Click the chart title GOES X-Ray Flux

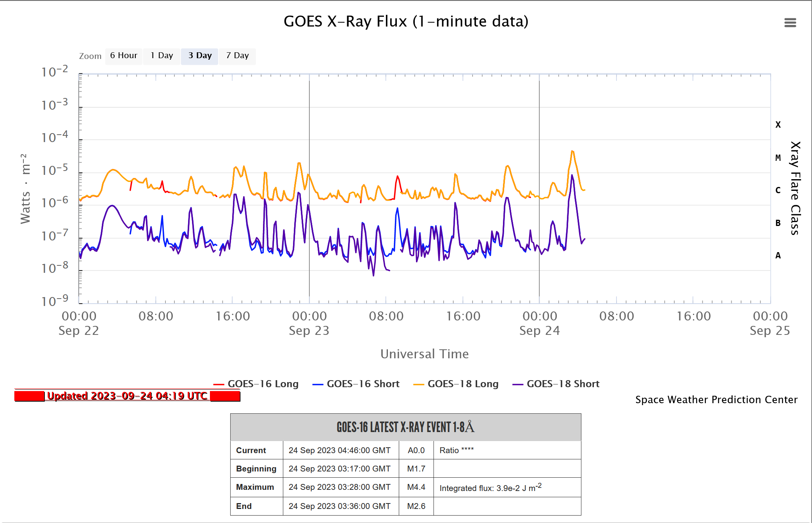tap(406, 21)
